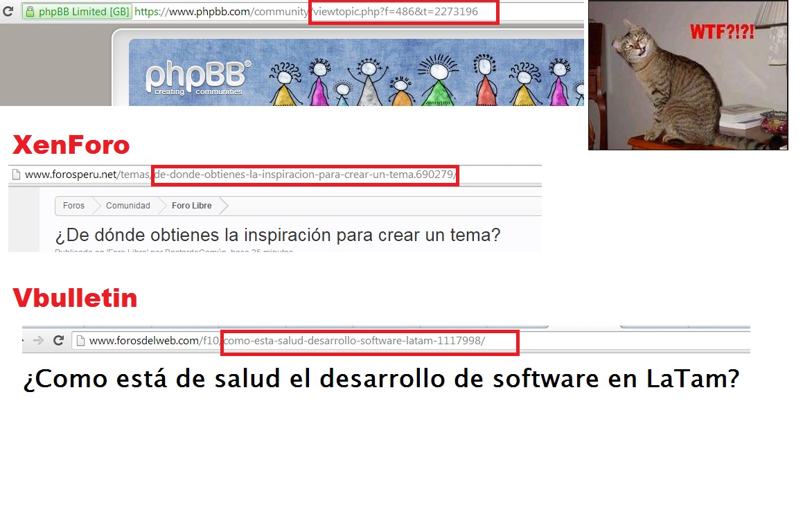Click the page icon beside www.forosdelweb.com
The width and height of the screenshot is (803, 532).
tap(80, 340)
